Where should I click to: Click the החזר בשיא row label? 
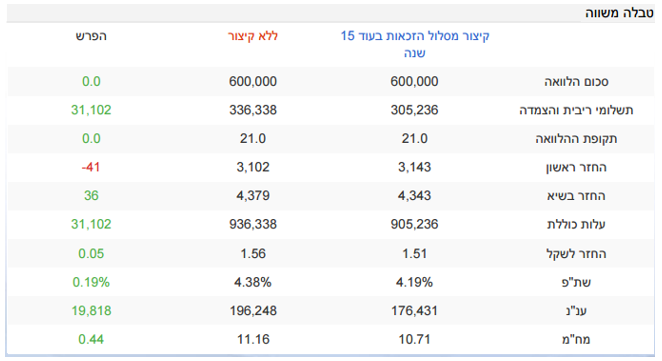tap(576, 196)
